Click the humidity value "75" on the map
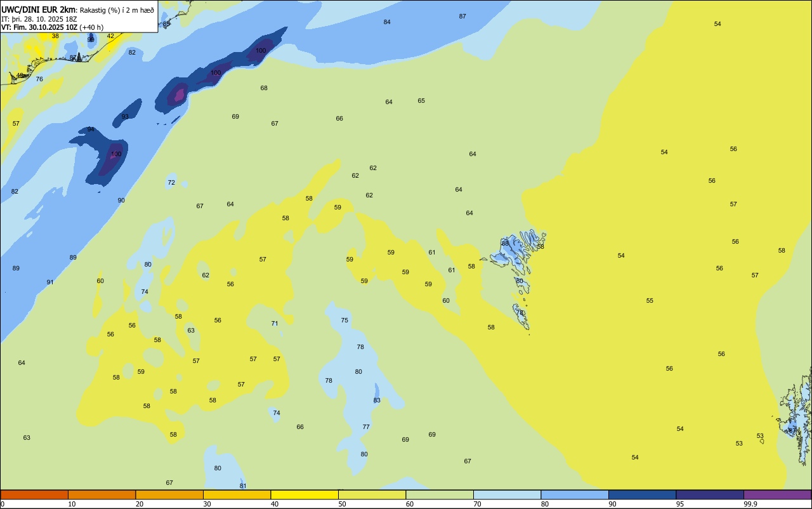 (x=344, y=321)
